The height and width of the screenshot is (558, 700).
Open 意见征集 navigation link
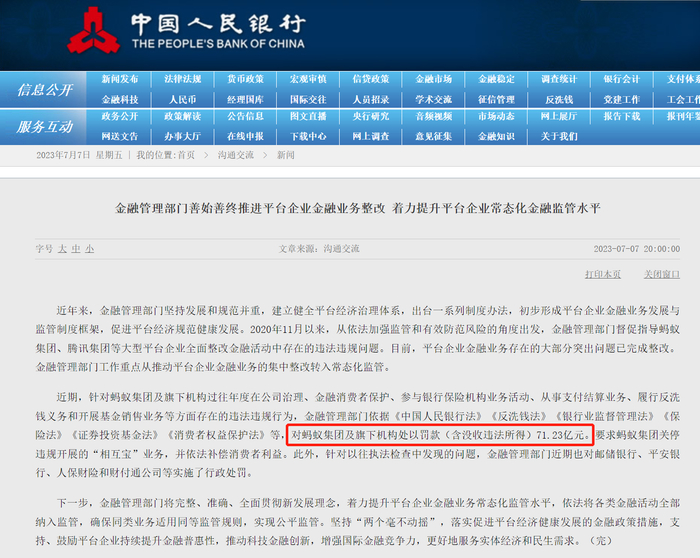[x=433, y=136]
